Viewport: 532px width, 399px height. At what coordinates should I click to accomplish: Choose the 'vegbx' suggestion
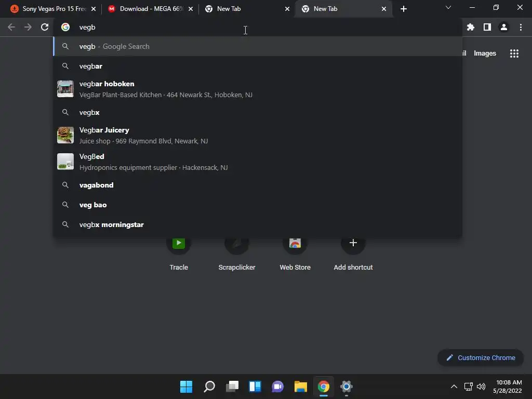(x=258, y=112)
